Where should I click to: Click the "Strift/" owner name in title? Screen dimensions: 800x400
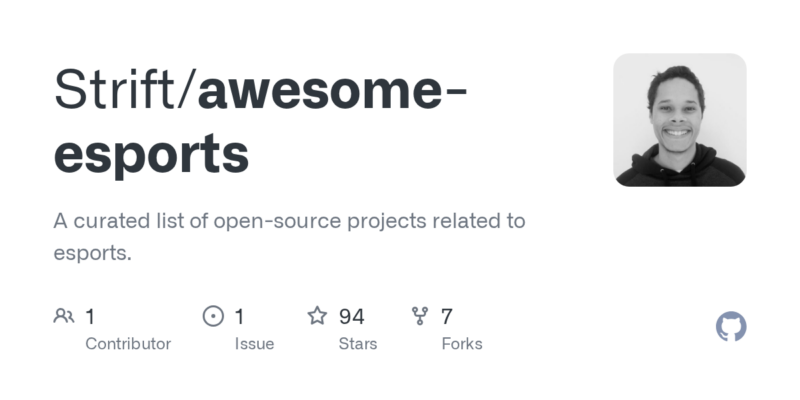coord(124,91)
